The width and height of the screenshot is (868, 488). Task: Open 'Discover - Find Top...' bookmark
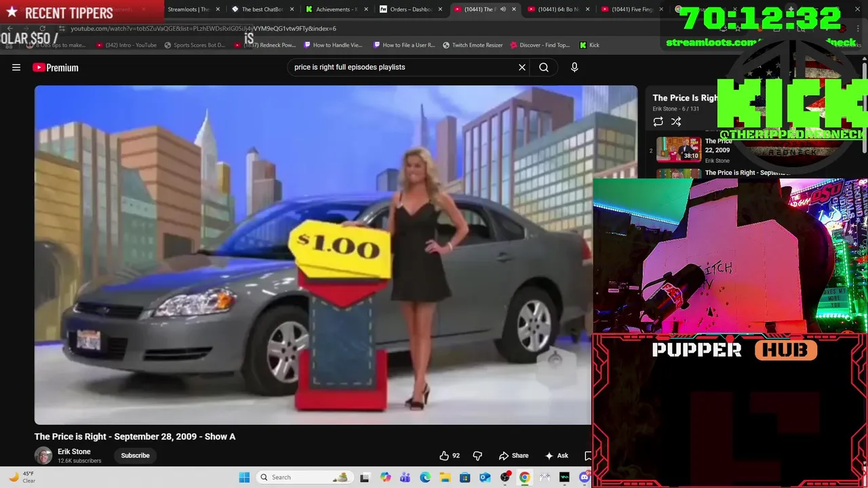540,45
